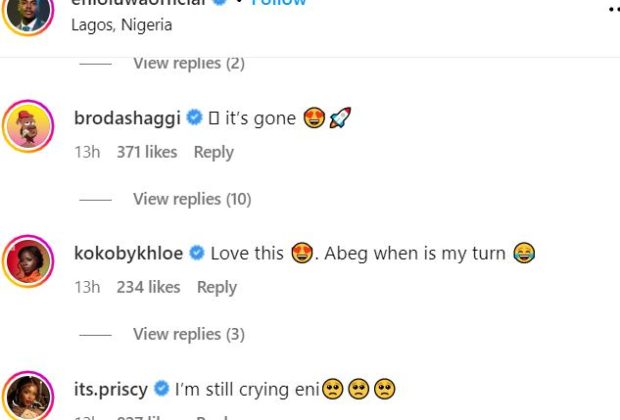Expand View replies (2)
620x420 pixels.
click(189, 63)
